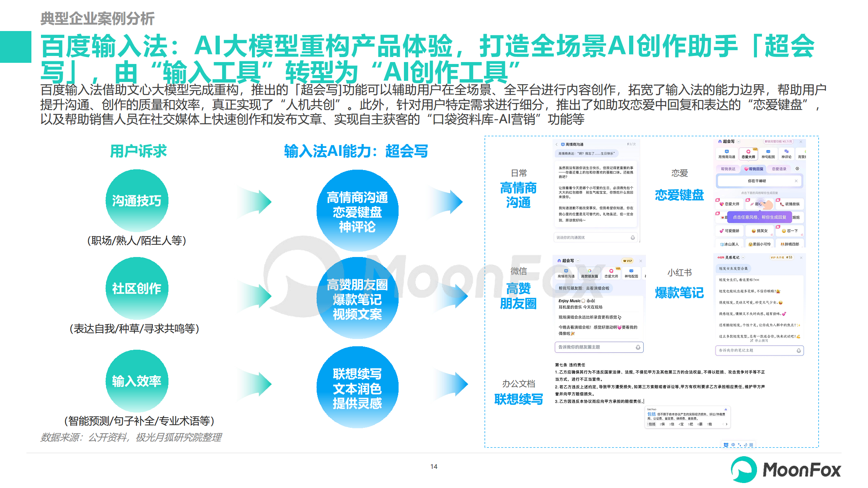
Task: Click VIP 未开通 badge in 灵感笔记 panel
Action: pos(777,257)
